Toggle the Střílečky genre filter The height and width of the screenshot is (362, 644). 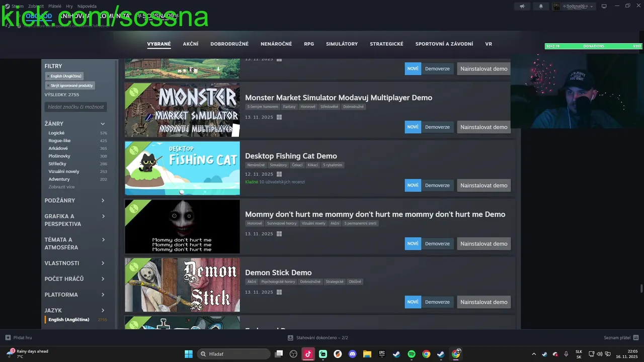tap(76, 164)
